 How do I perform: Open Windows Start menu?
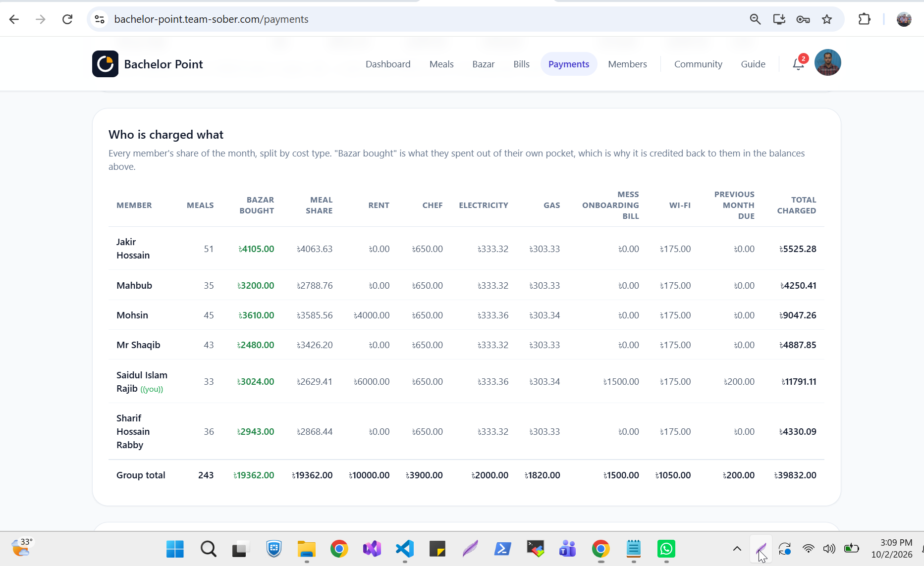[x=175, y=549]
